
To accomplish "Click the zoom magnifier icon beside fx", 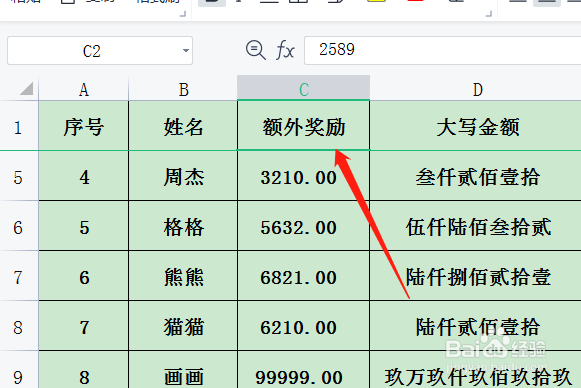I will pos(256,50).
